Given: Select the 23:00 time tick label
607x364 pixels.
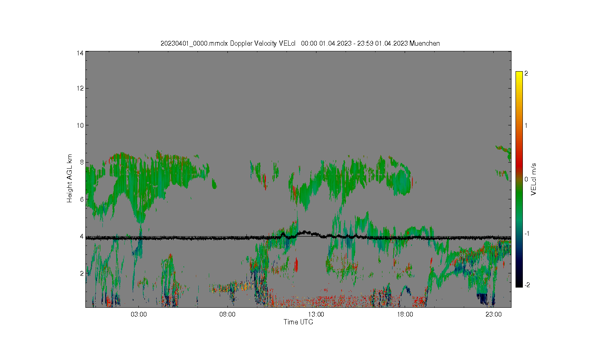Looking at the screenshot, I should 493,315.
